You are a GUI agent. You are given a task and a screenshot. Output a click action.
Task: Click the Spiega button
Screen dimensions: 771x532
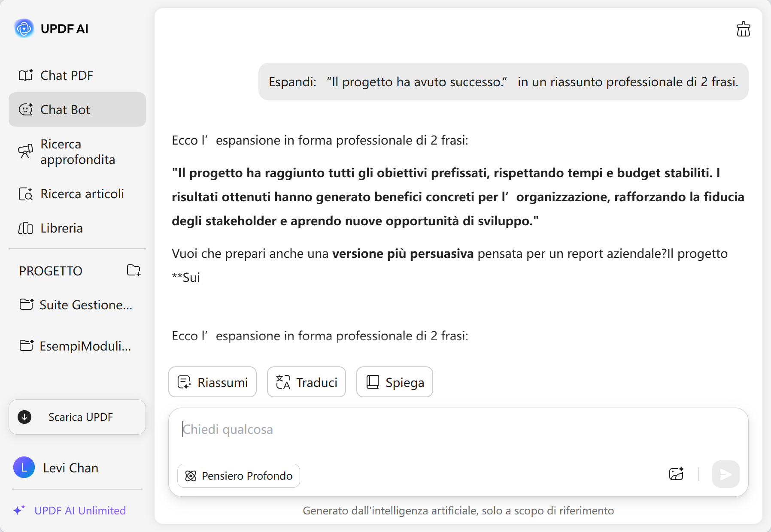point(395,382)
